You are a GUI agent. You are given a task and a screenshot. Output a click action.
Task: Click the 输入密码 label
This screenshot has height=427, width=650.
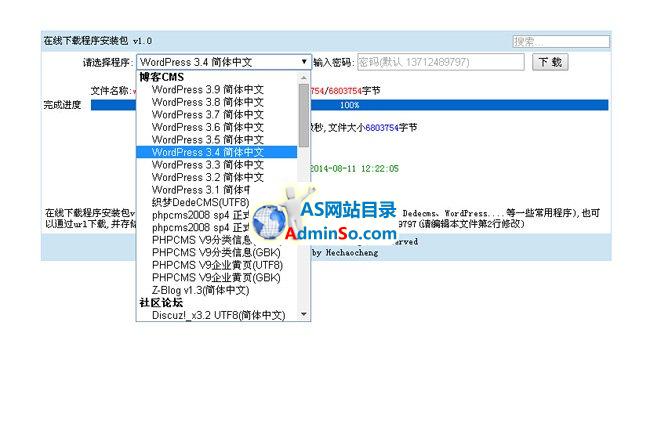coord(334,63)
